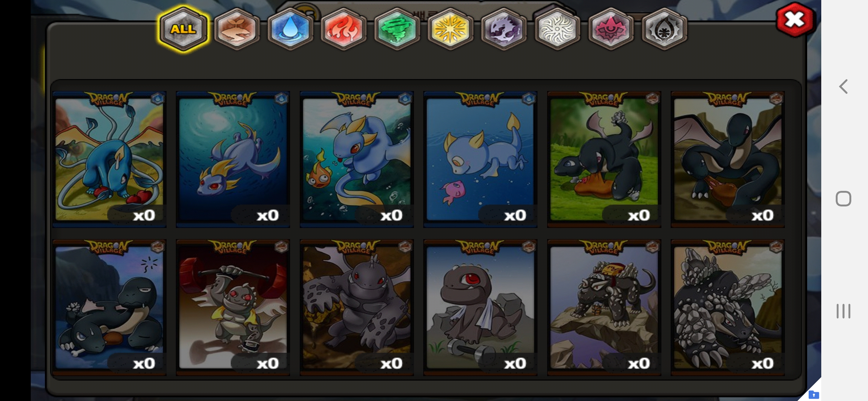This screenshot has width=868, height=401.
Task: Open the baby dragon with towel card
Action: click(x=480, y=307)
